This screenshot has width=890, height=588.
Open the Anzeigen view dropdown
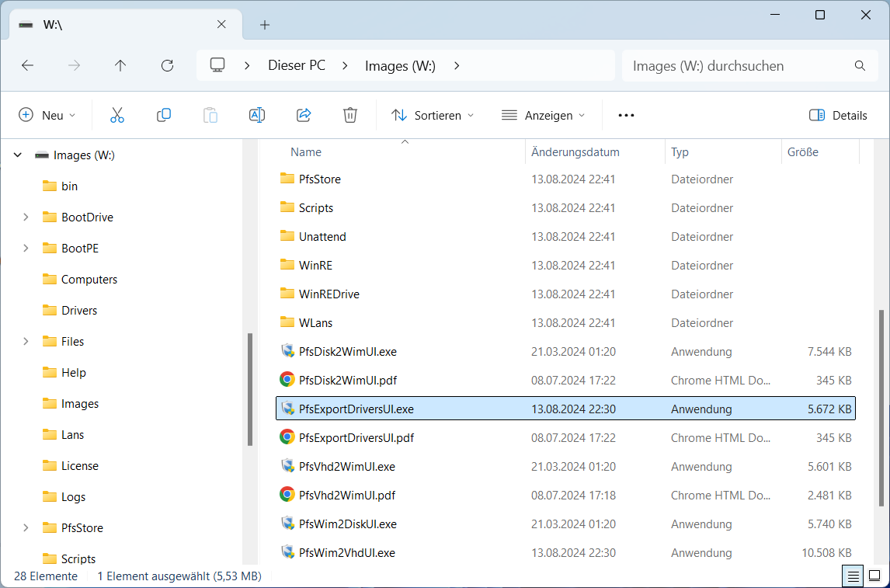click(543, 115)
